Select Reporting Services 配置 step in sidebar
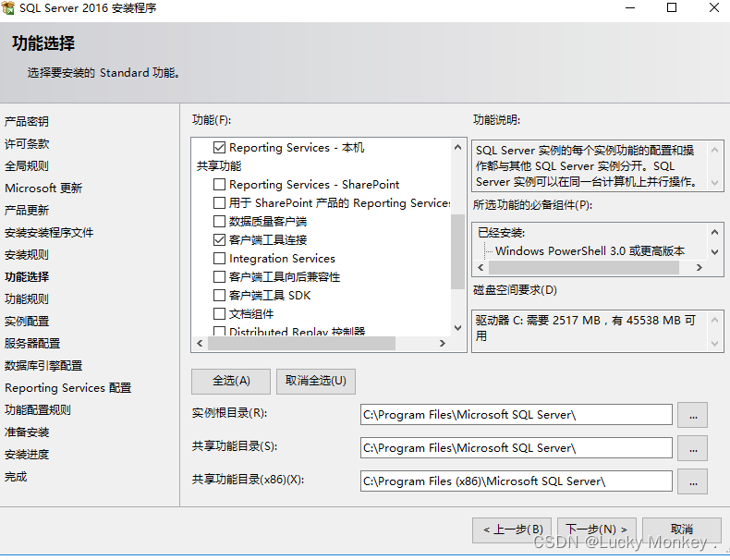This screenshot has height=560, width=730. (x=68, y=388)
